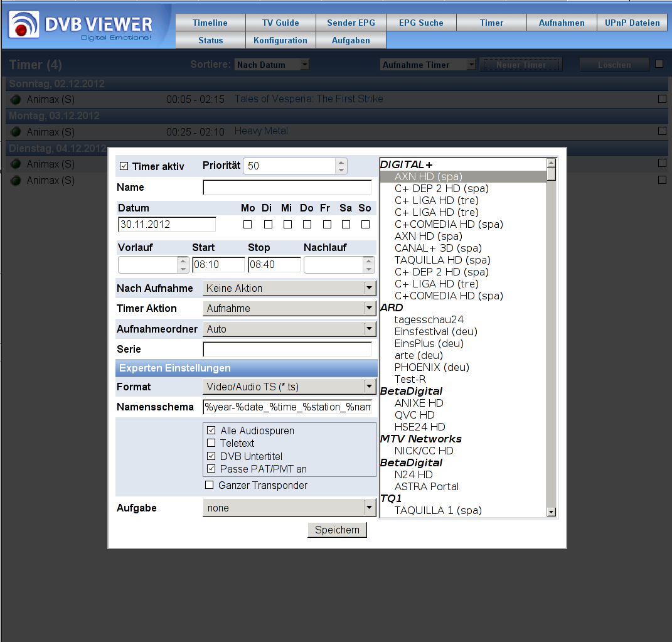Check the Ganzer Transponder option
The width and height of the screenshot is (672, 642).
(x=210, y=485)
